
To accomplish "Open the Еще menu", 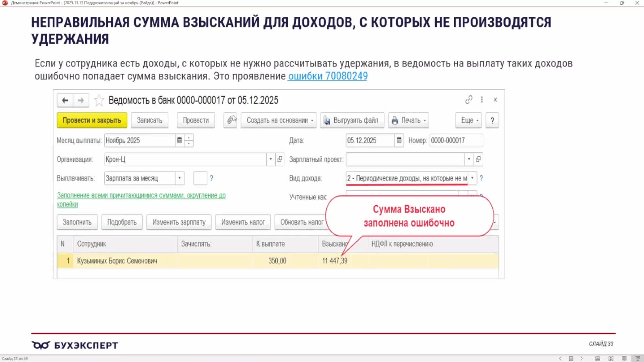I will coord(469,120).
